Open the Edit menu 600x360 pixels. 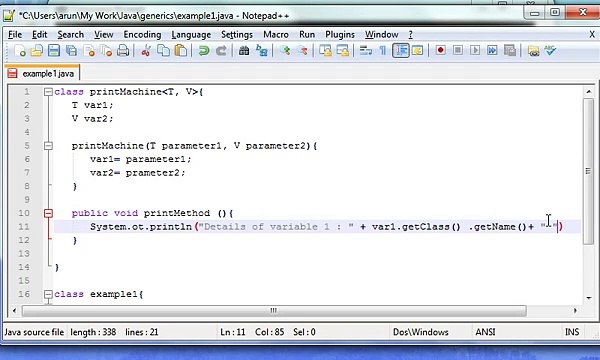point(39,34)
